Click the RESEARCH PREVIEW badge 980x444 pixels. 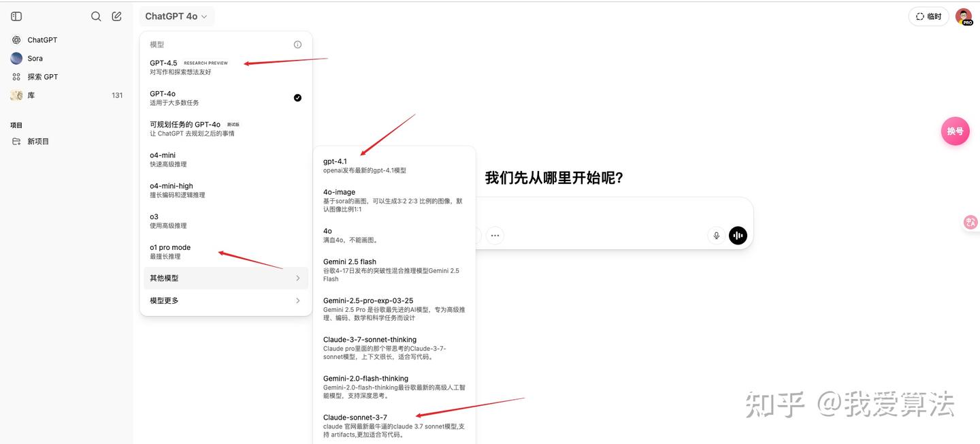click(206, 63)
